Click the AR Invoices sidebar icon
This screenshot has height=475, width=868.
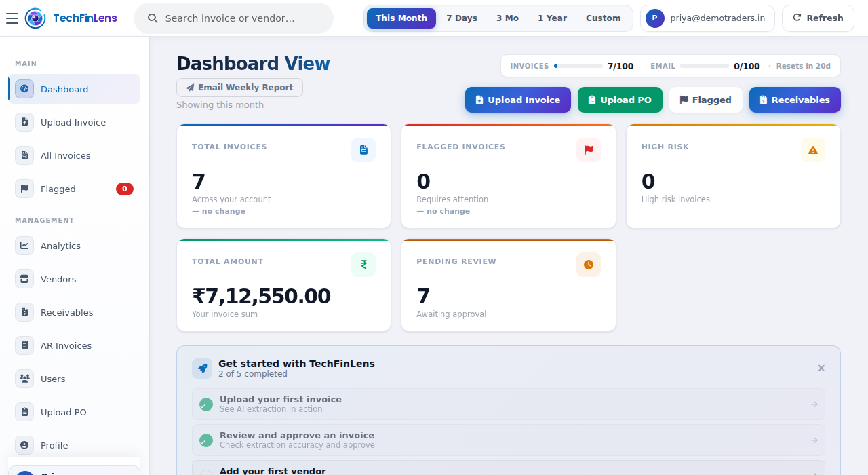click(24, 345)
